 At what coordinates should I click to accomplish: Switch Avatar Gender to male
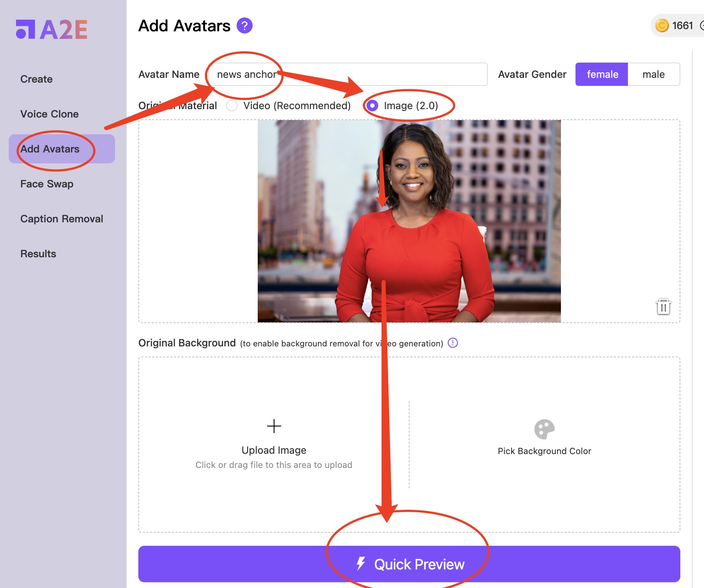point(653,74)
